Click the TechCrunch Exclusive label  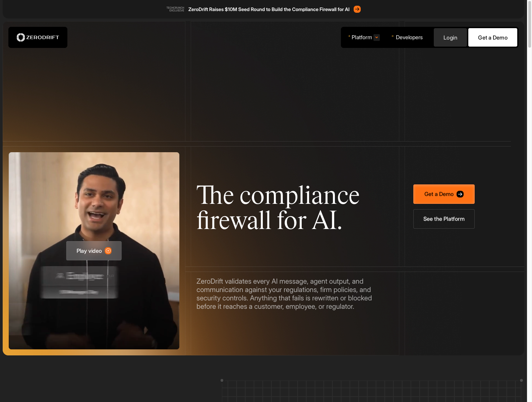click(x=175, y=9)
